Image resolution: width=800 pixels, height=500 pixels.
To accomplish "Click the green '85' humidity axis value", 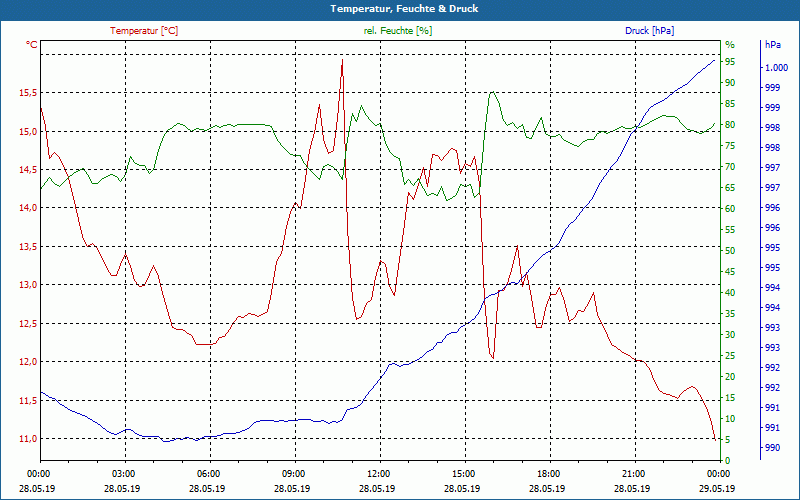I will click(730, 104).
